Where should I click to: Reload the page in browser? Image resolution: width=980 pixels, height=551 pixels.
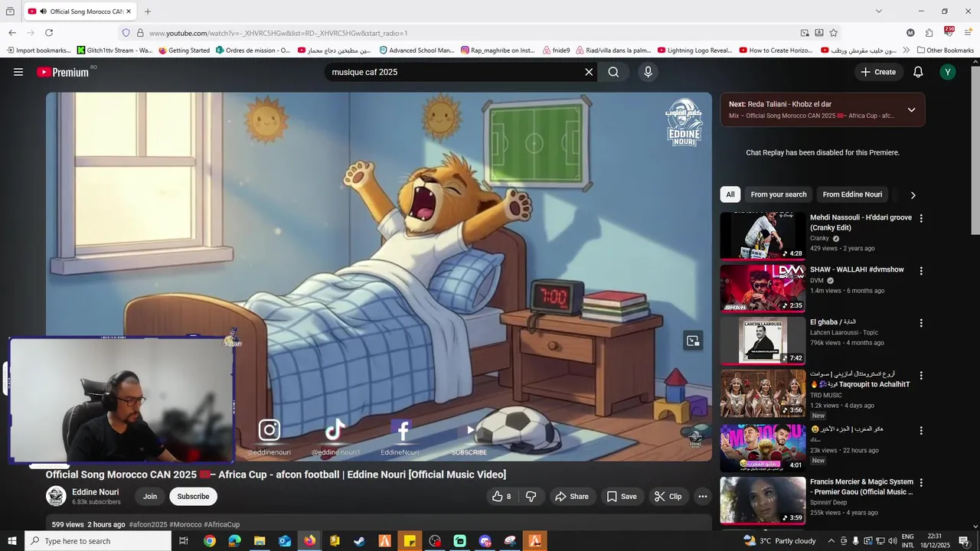(49, 33)
